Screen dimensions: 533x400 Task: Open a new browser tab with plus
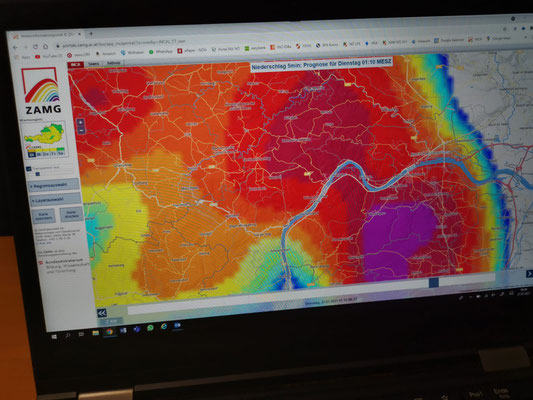[91, 34]
